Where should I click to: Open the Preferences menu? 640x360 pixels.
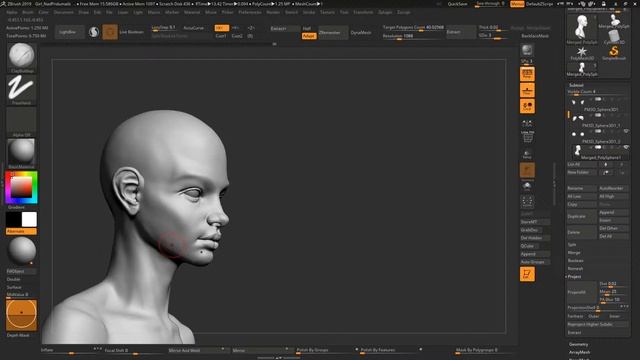[x=250, y=12]
